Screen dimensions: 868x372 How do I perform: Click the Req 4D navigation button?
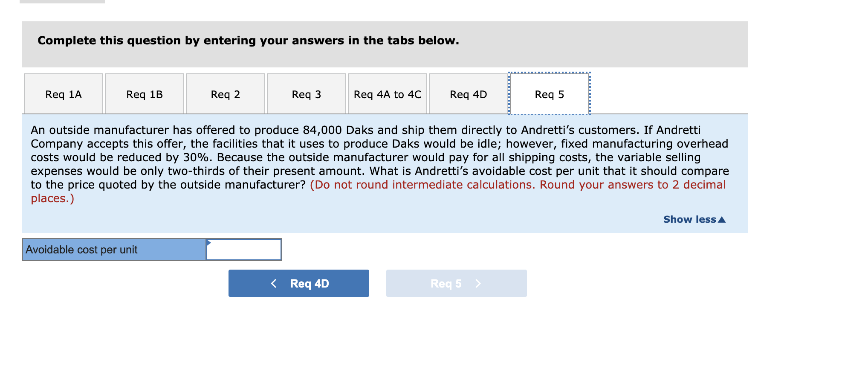298,283
